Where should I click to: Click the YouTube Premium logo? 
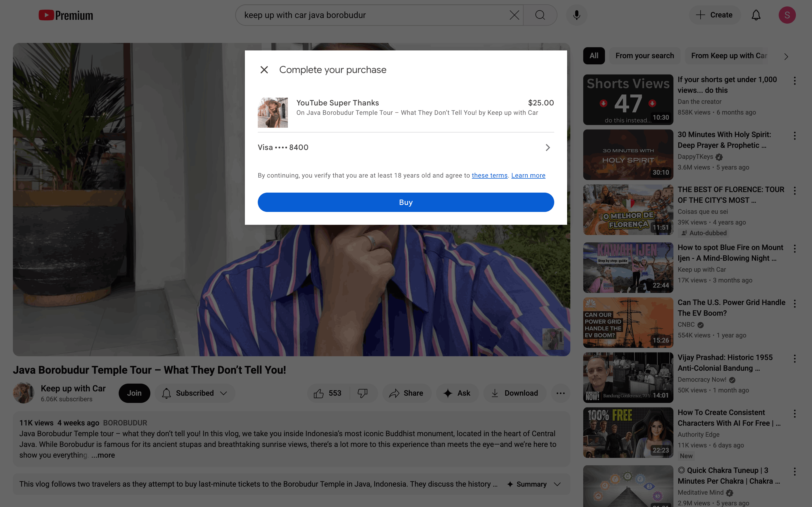(66, 15)
